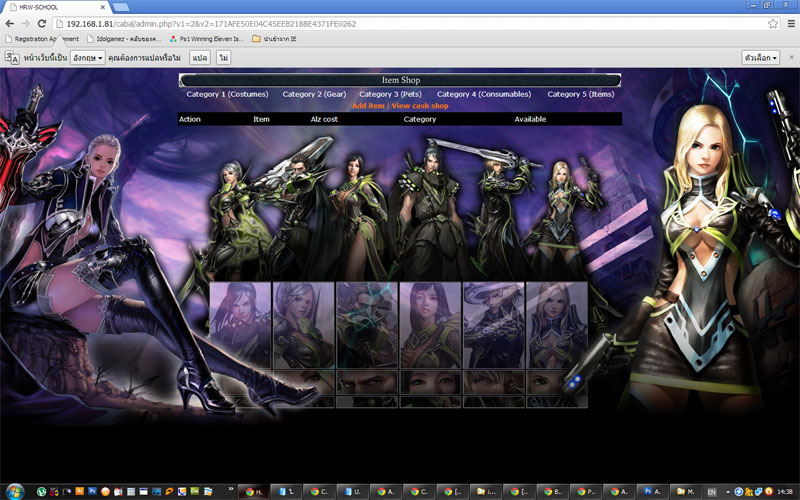Expand the quick launch overflow chevron
800x500 pixels.
231,489
